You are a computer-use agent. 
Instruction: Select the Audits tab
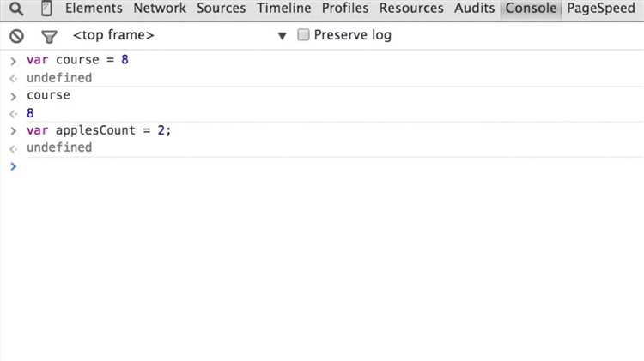(474, 9)
